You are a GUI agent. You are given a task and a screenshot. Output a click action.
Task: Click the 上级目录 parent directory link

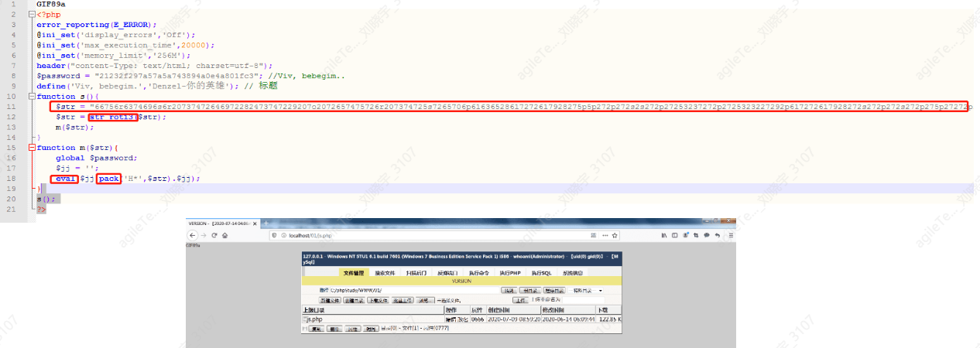314,310
